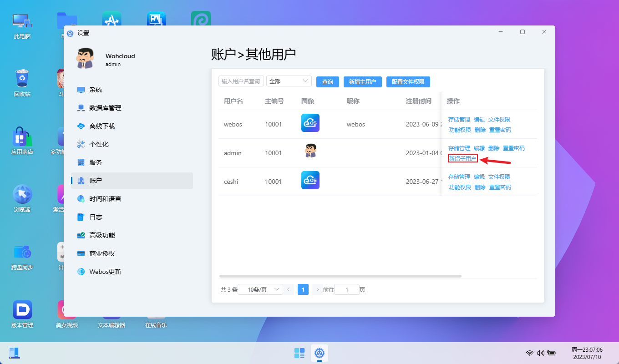The height and width of the screenshot is (364, 619).
Task: Expand the 全部 user filter dropdown
Action: click(x=289, y=81)
